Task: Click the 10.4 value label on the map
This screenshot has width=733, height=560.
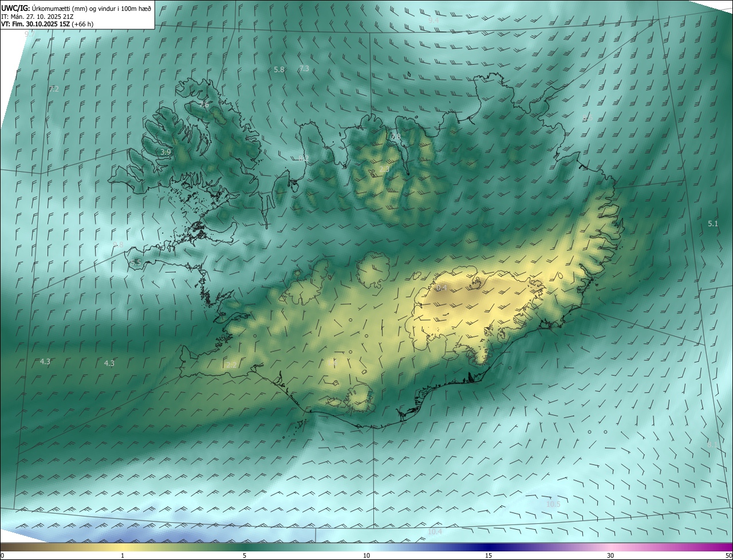Action: tap(435, 532)
